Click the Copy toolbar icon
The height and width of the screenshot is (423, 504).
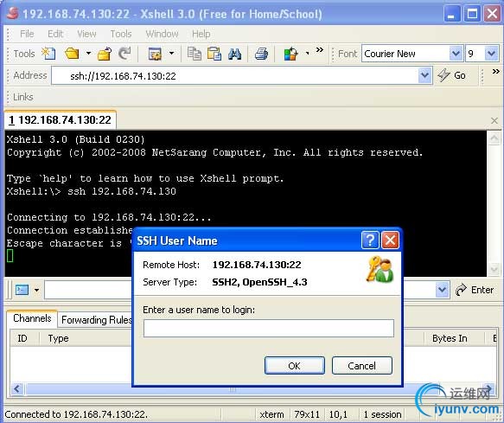[195, 54]
